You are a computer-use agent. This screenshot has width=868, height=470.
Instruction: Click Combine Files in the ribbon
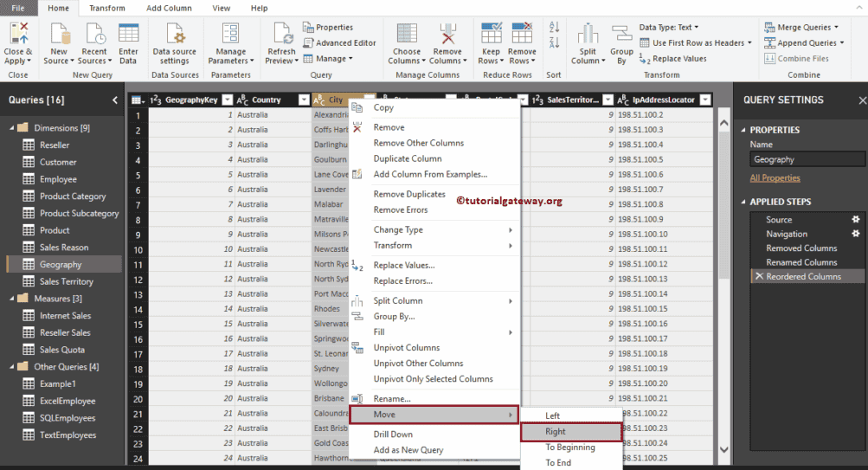[796, 59]
